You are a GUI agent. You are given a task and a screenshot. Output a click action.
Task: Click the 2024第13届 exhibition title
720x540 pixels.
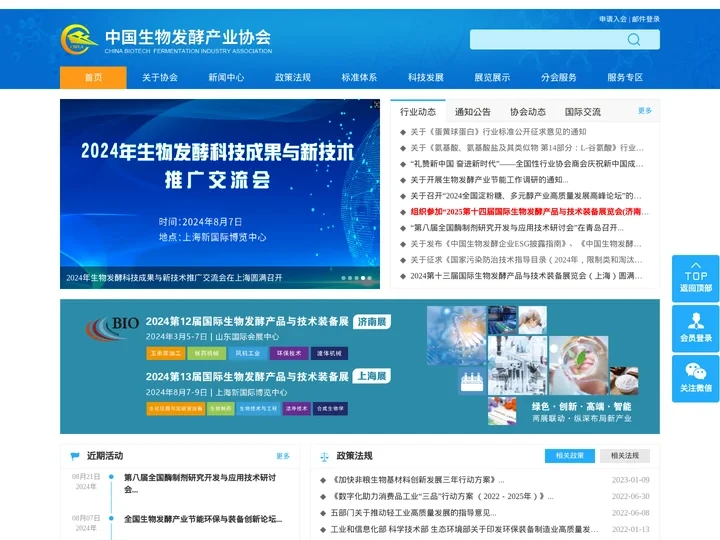click(x=247, y=377)
